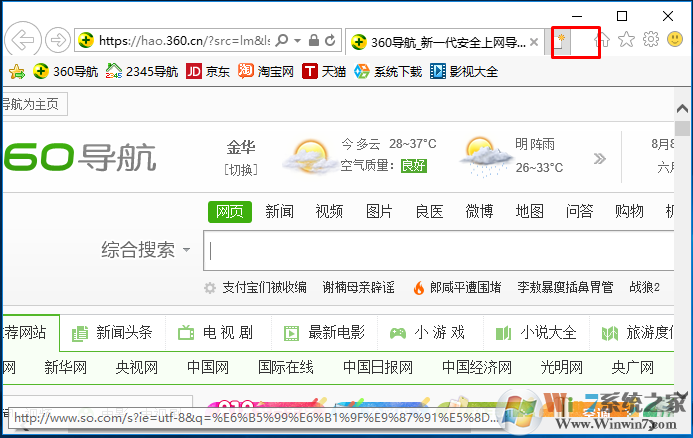Close the 360导航 tab
Screen dimensions: 693x438
click(534, 42)
